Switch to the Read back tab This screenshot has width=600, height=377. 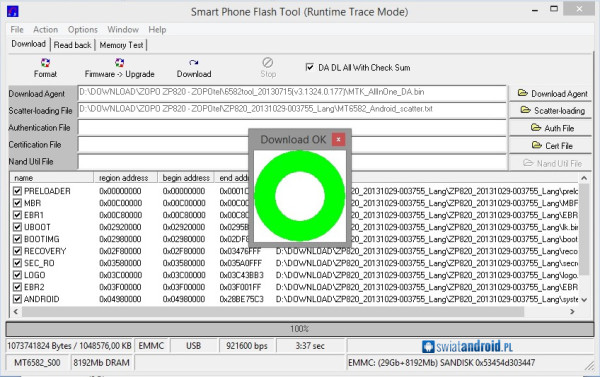point(72,45)
